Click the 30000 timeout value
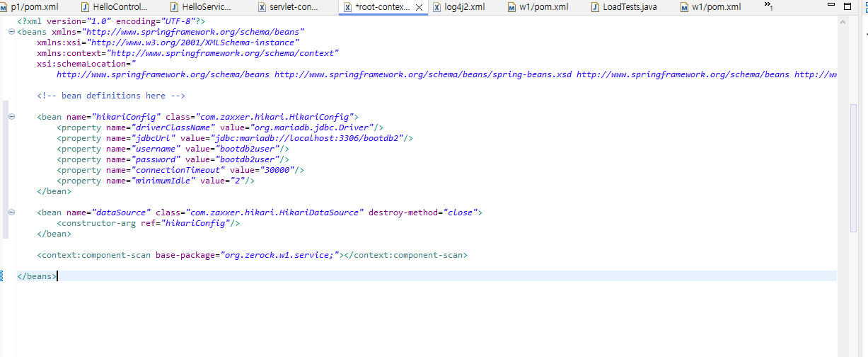Image resolution: width=868 pixels, height=357 pixels. [277, 170]
